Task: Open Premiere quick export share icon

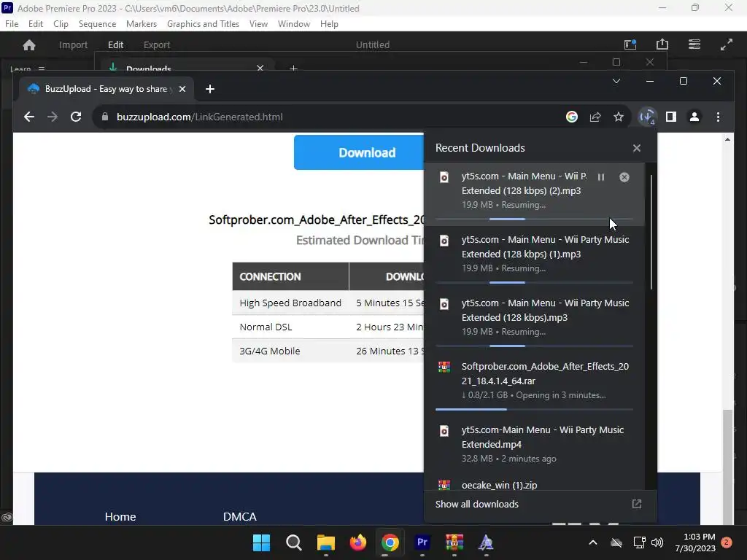Action: [662, 44]
